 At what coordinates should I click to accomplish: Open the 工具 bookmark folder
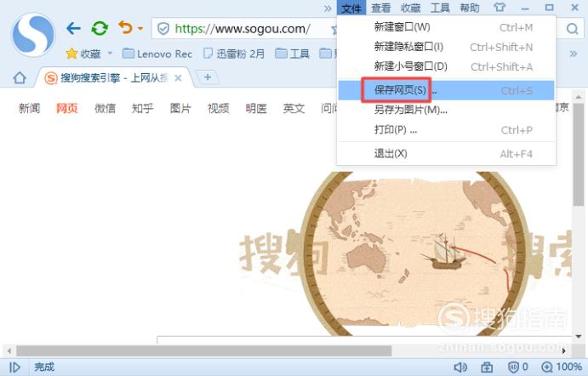(293, 54)
